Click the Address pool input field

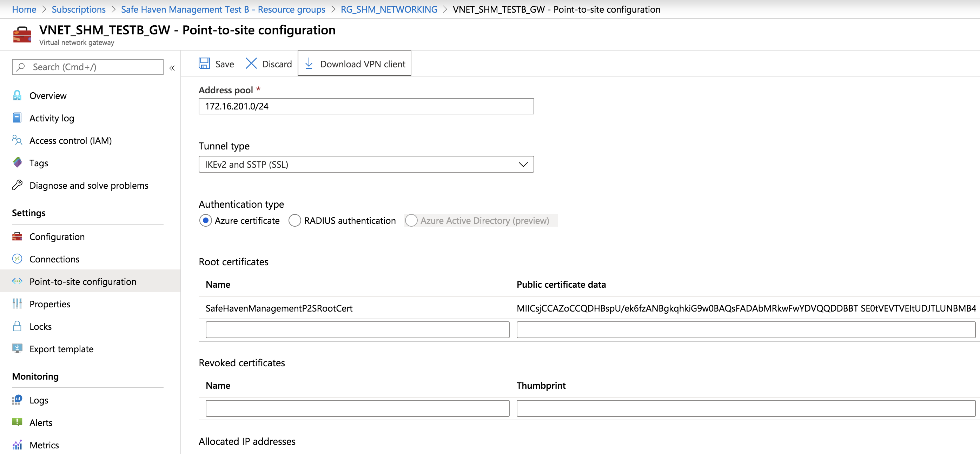tap(366, 106)
